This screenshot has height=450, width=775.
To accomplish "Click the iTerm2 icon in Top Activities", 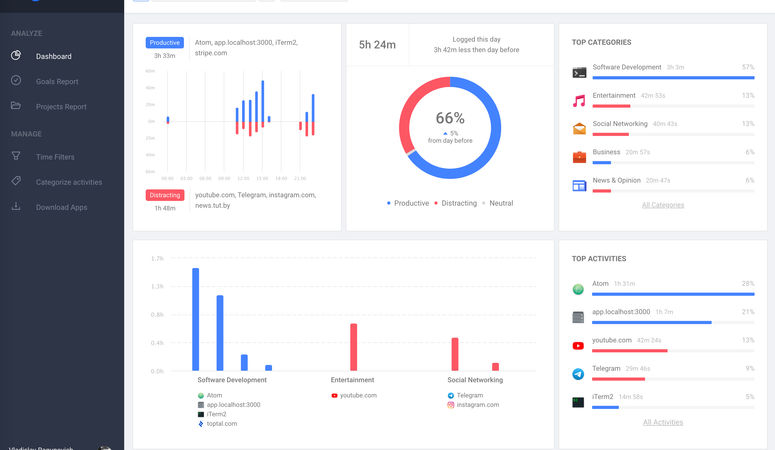I will (x=578, y=402).
